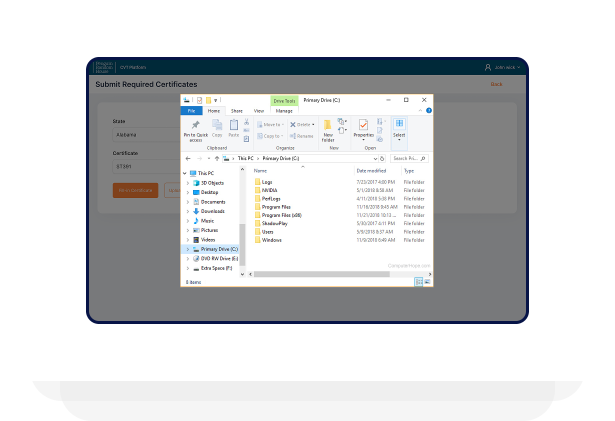
Task: Click the user avatar icon in the CVT Platform header
Action: tap(488, 67)
